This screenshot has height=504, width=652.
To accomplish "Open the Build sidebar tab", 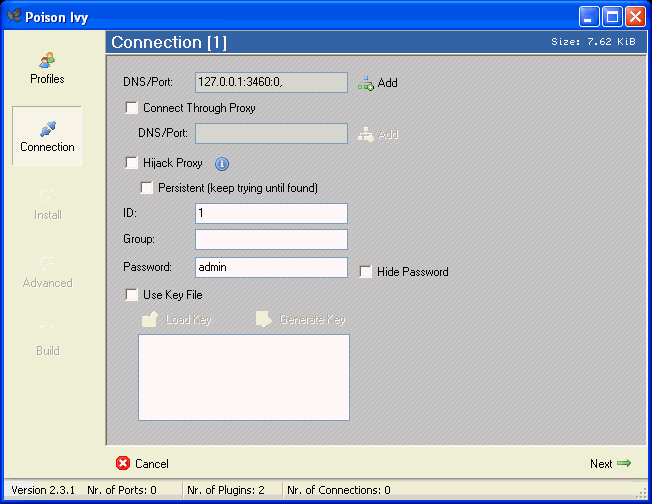I will (x=47, y=333).
